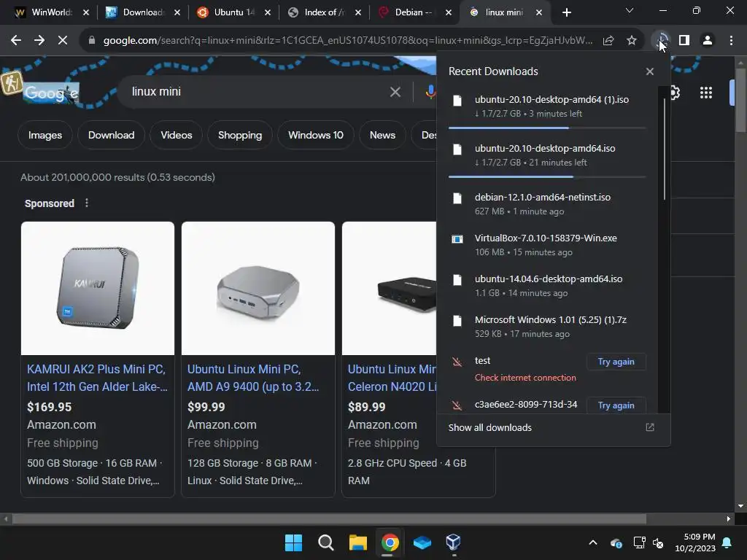The image size is (747, 560).
Task: Open the black Celeron mini PC image
Action: click(x=390, y=288)
